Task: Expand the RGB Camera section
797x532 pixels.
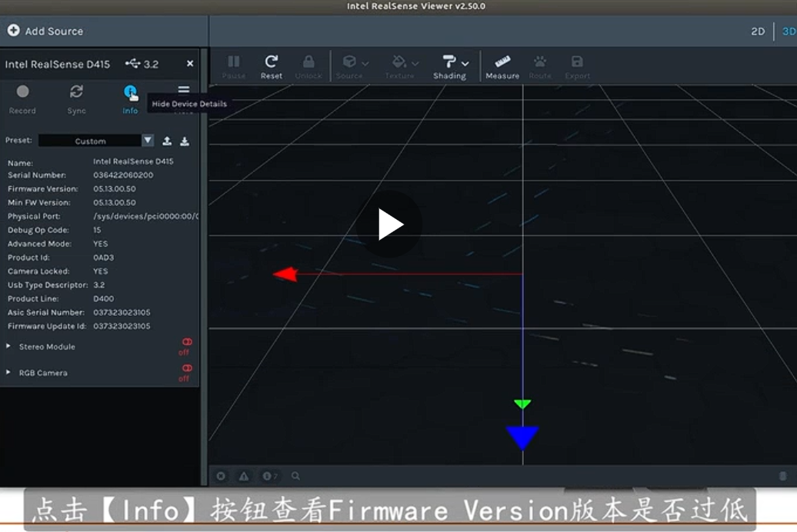Action: pyautogui.click(x=8, y=372)
